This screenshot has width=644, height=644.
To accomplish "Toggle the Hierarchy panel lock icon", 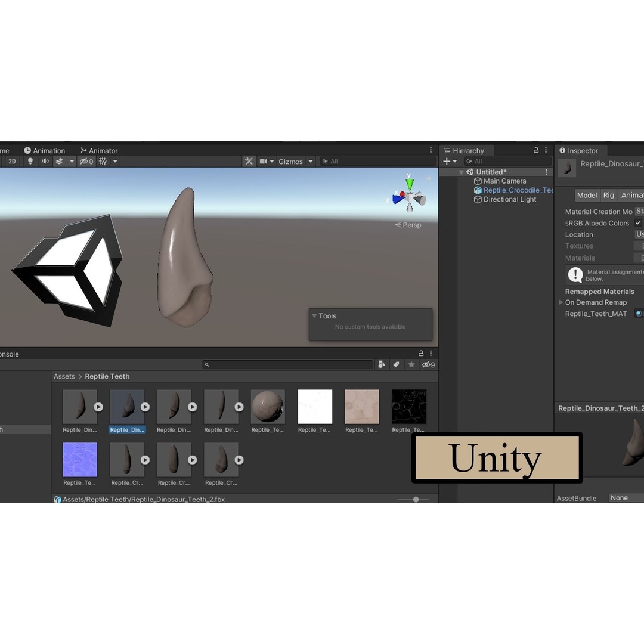I will click(x=536, y=150).
